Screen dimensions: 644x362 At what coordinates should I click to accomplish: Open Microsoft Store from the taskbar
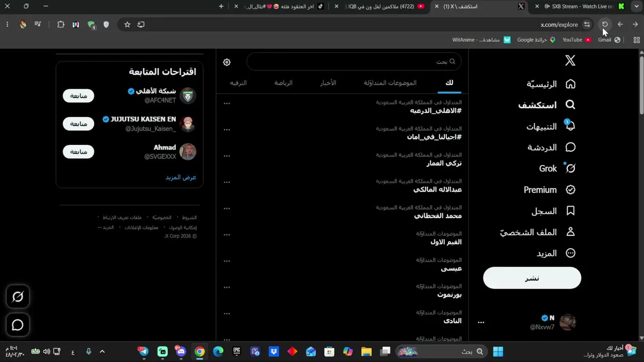tap(329, 351)
